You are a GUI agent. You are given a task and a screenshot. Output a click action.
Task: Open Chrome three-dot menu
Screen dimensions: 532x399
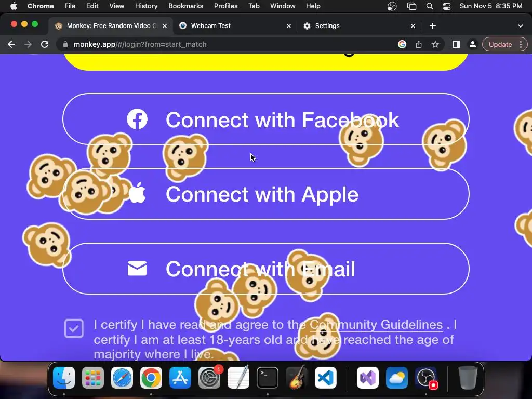(521, 45)
